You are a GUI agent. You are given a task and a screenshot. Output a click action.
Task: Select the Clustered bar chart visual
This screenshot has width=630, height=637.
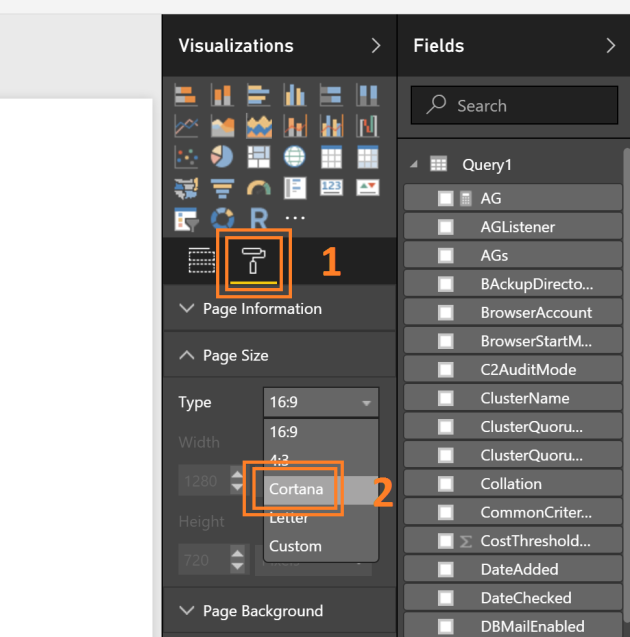coord(258,95)
